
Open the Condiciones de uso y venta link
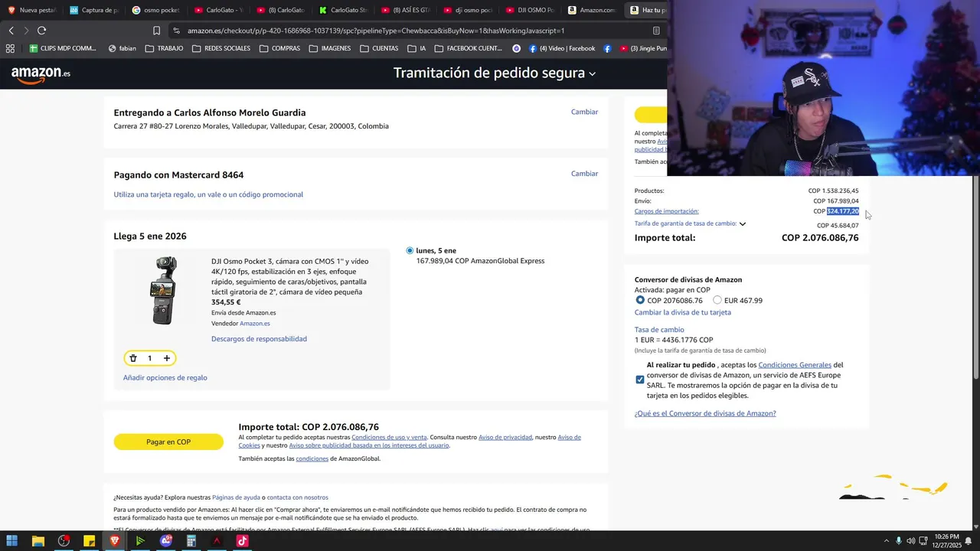(x=389, y=437)
